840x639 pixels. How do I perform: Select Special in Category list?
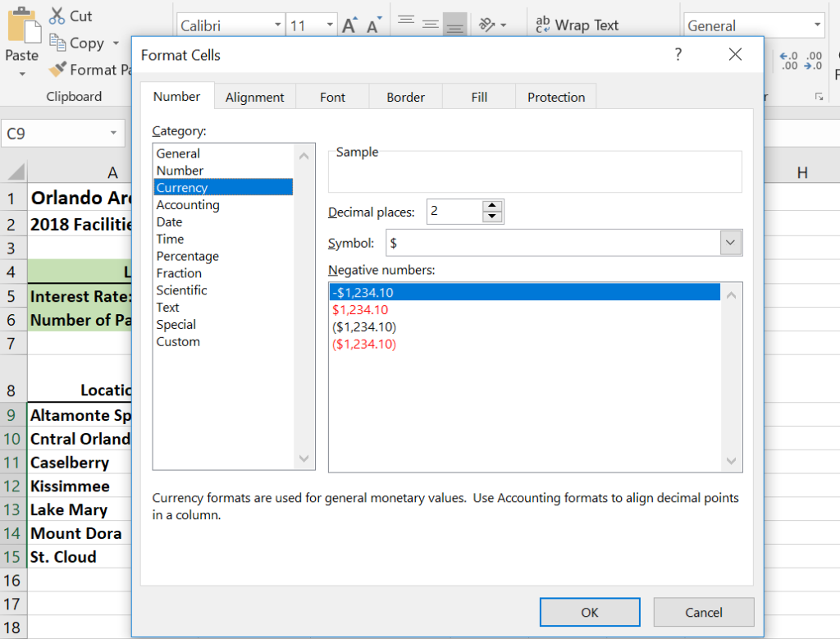coord(223,325)
